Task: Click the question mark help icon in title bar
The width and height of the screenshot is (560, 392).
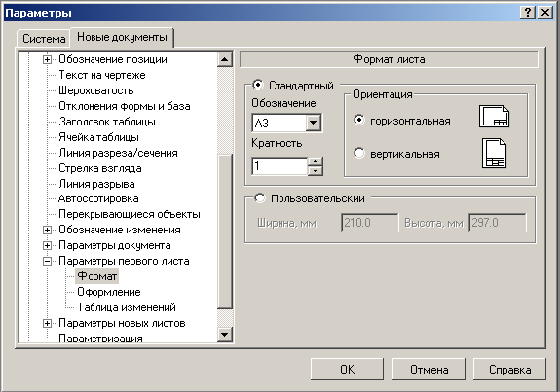Action: (528, 13)
